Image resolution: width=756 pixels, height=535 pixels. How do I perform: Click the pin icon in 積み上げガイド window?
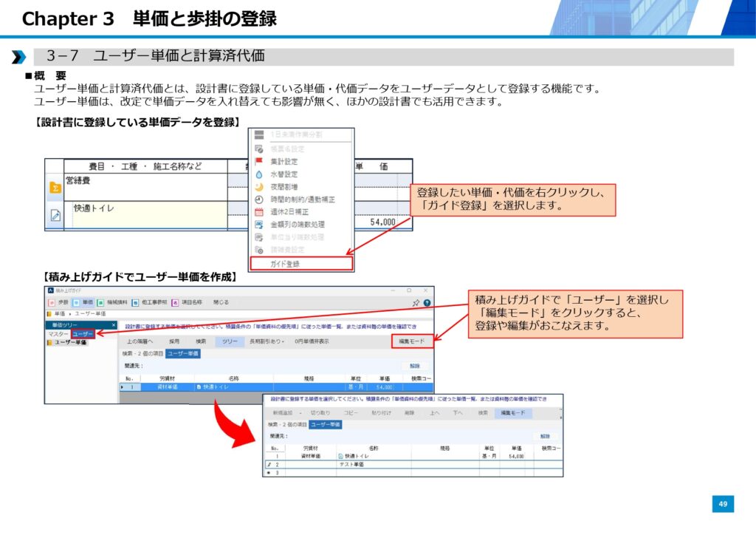pos(416,303)
